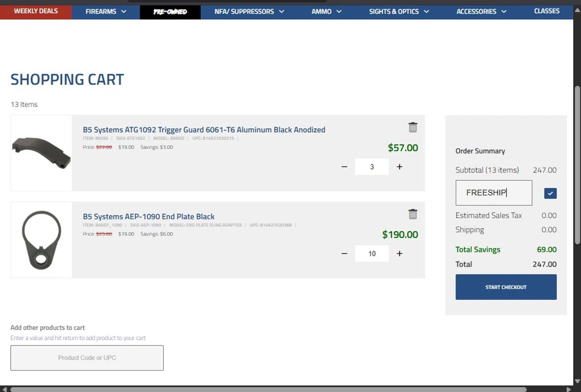
Task: Click the Product Code or UPC field
Action: tap(87, 358)
